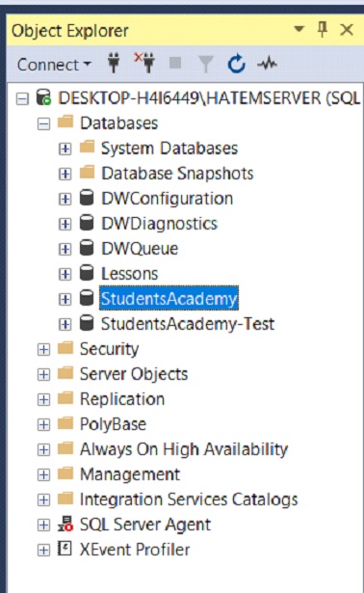Toggle the auto-hide pin icon
Viewport: 364px width, 593px height.
322,29
